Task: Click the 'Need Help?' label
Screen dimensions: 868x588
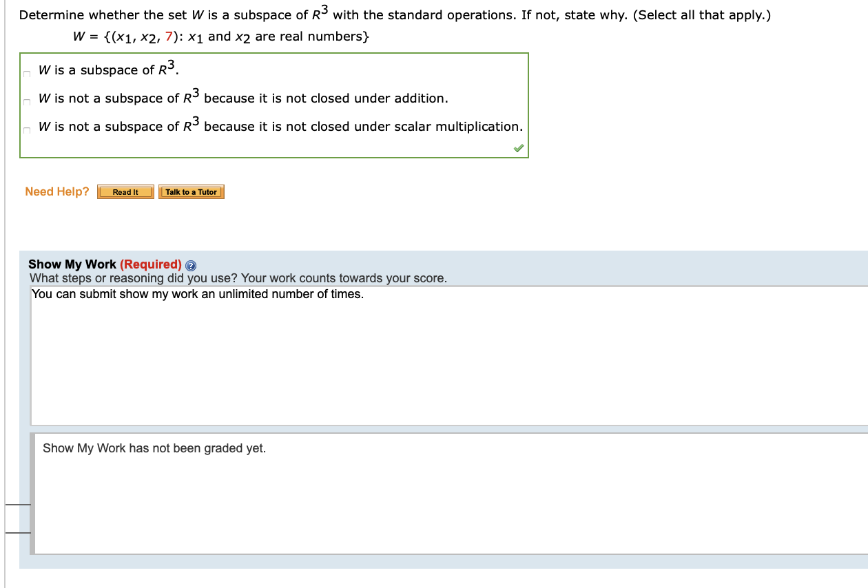Action: coord(56,191)
